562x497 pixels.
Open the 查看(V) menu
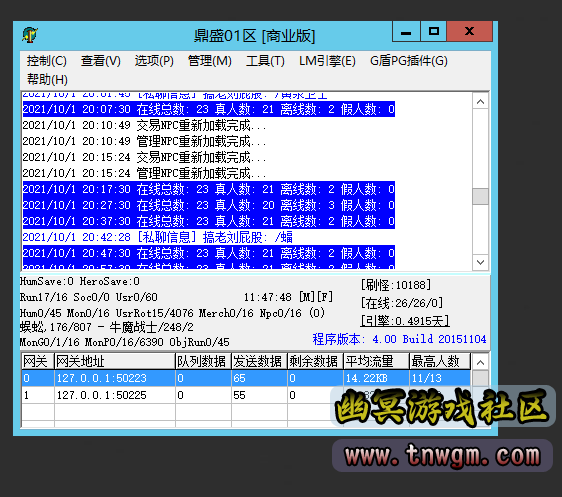tap(101, 61)
